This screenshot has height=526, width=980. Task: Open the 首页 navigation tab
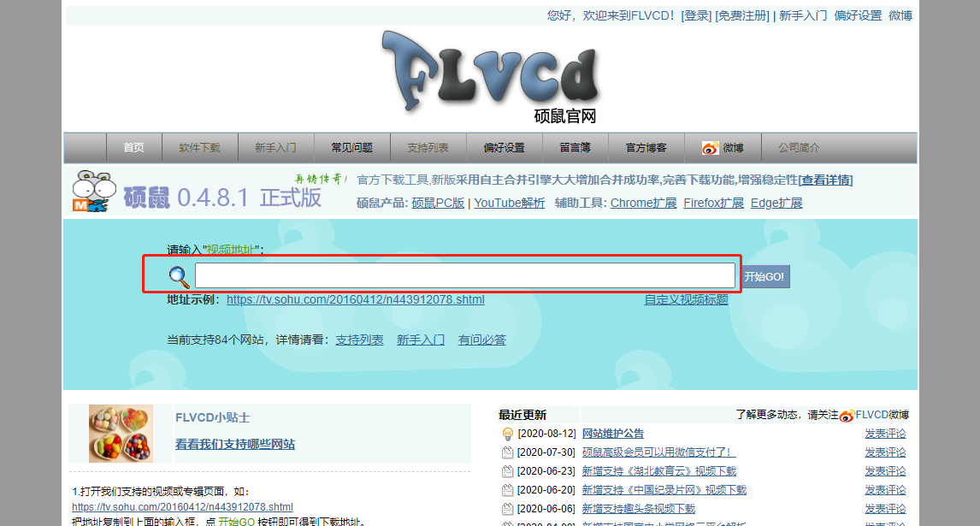133,148
